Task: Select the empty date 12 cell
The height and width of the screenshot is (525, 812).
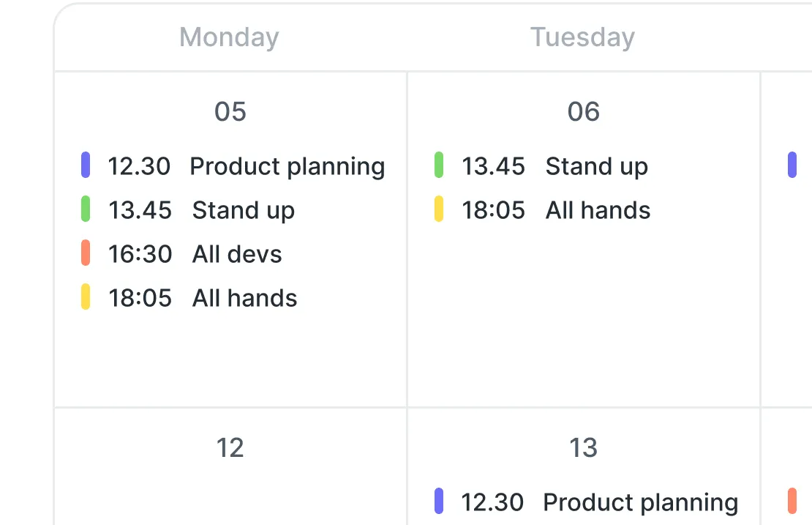Action: 230,466
